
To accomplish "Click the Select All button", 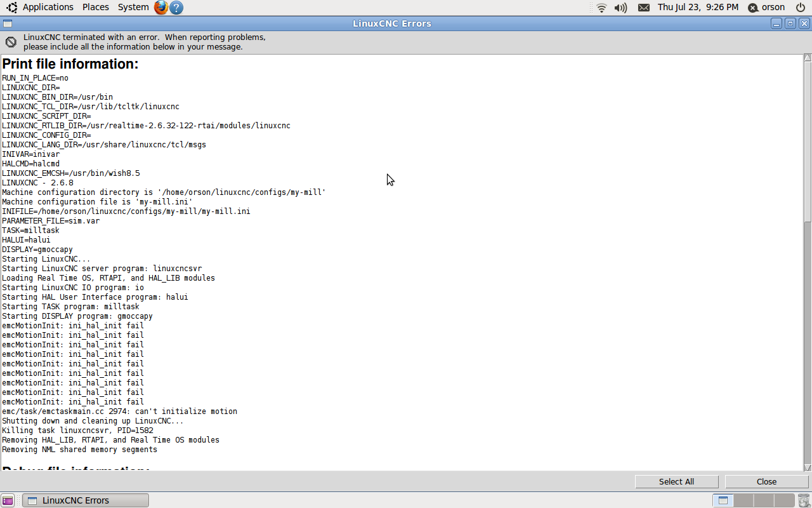I will click(676, 481).
